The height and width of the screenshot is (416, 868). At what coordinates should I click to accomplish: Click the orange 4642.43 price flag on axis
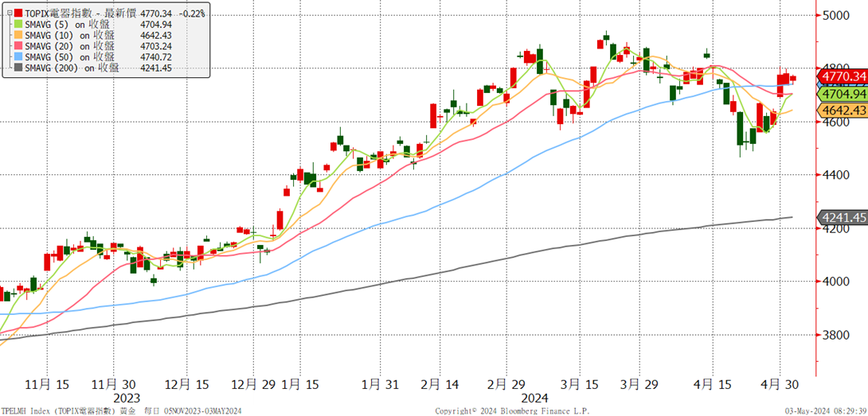842,111
